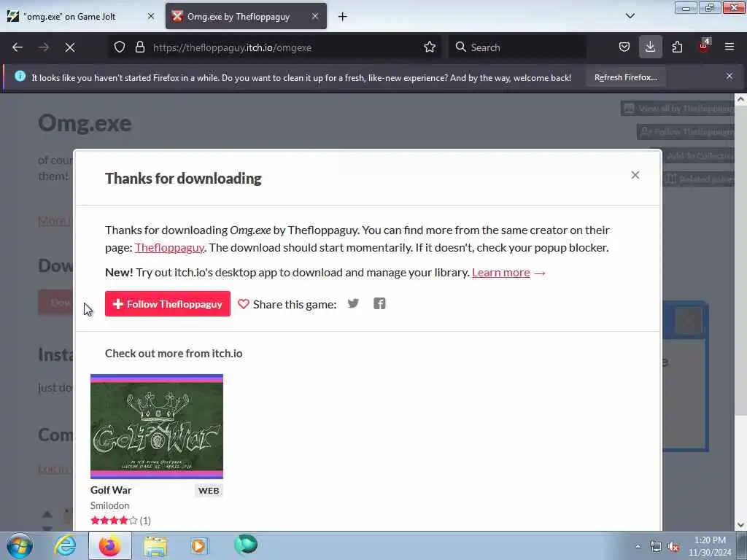This screenshot has width=747, height=560.
Task: Launch the media player taskbar icon
Action: (199, 545)
